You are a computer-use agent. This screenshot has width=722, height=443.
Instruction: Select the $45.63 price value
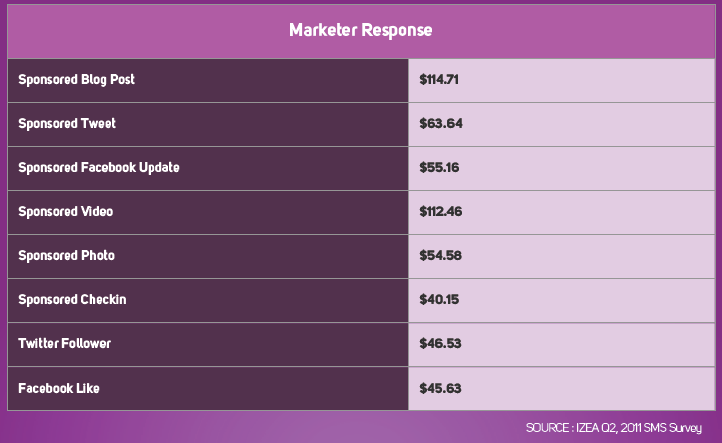point(441,388)
